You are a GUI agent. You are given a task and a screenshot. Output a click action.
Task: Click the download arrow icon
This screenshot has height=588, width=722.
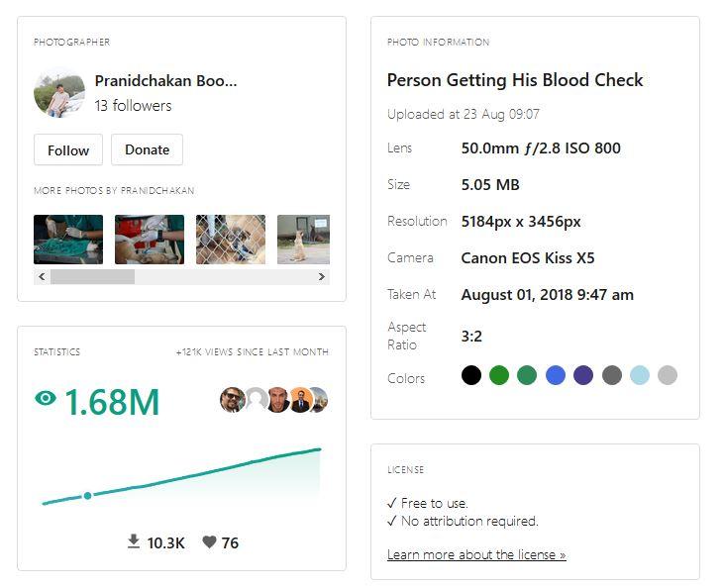134,541
